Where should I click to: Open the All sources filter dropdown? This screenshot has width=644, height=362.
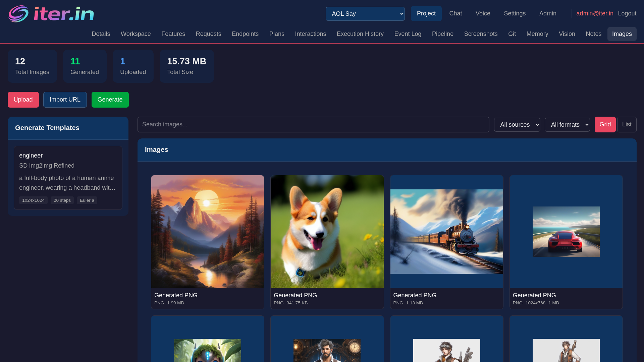tap(517, 125)
